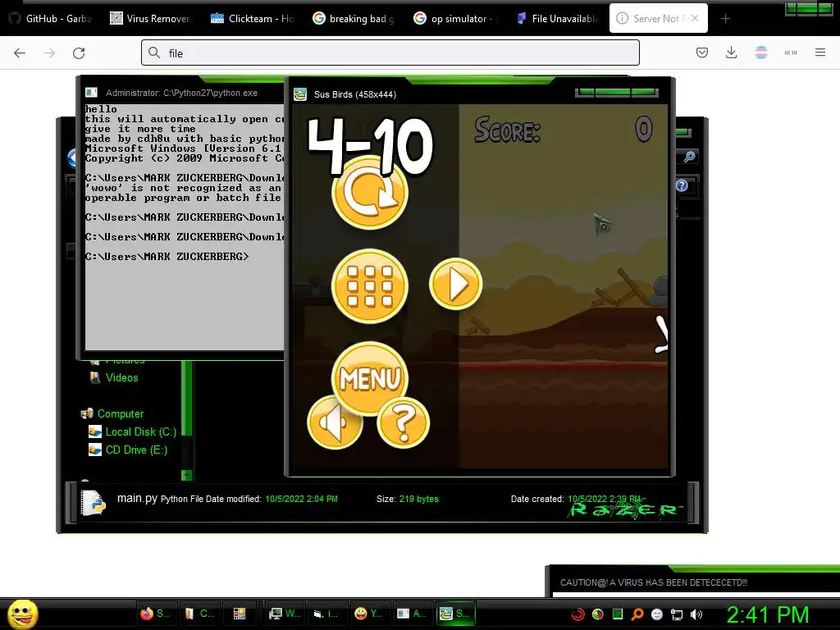Mute sound with the speaker button in game
The image size is (840, 630).
pyautogui.click(x=333, y=422)
